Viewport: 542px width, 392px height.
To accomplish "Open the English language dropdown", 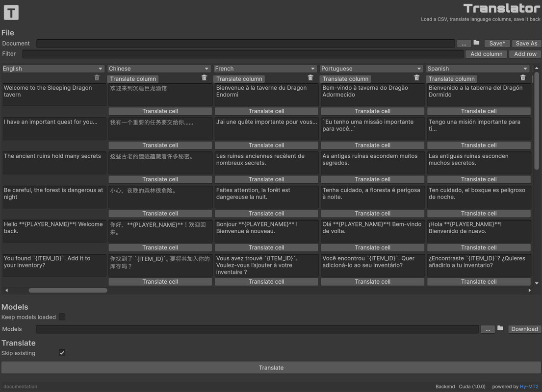I will point(53,69).
